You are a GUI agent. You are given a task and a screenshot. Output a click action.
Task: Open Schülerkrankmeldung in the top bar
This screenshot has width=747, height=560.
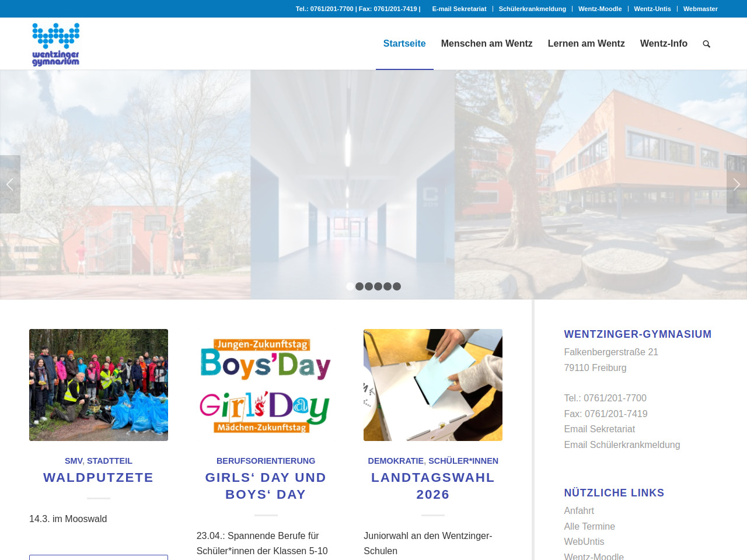[x=532, y=9]
